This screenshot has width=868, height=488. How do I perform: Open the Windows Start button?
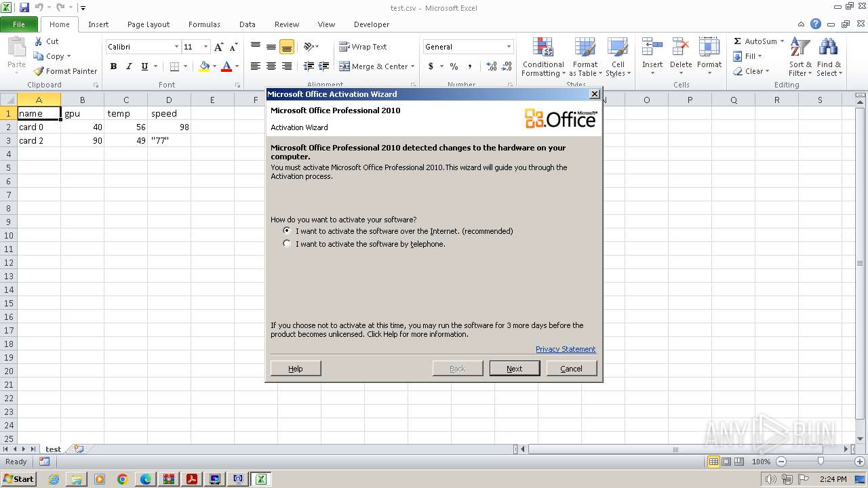[18, 479]
